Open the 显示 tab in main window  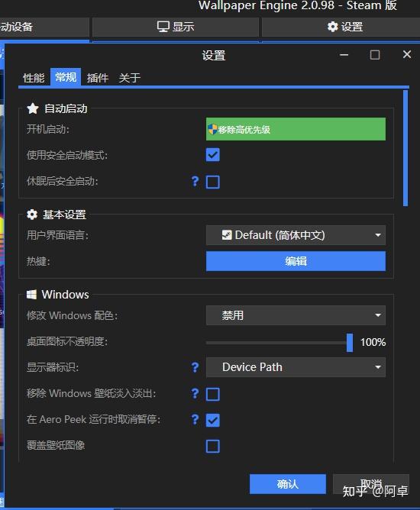(176, 27)
